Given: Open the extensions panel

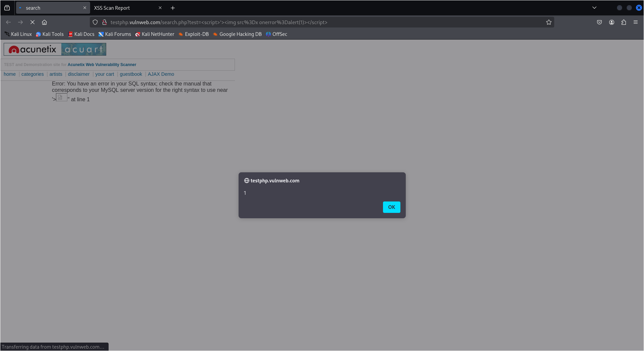Looking at the screenshot, I should coord(624,22).
